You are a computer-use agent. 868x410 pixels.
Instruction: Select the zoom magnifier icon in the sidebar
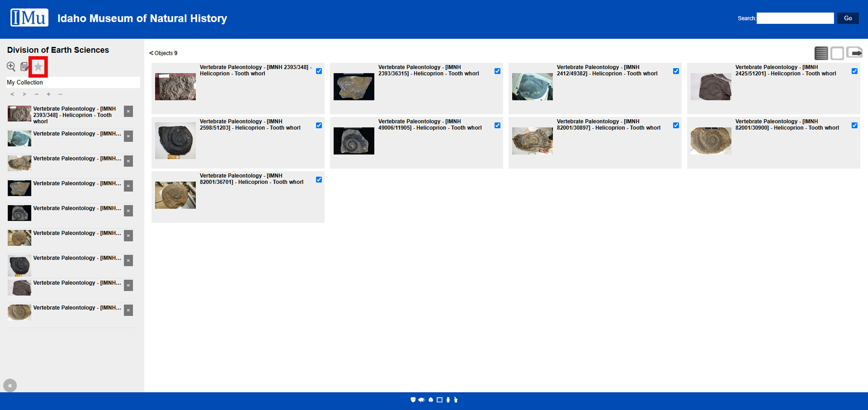click(11, 67)
